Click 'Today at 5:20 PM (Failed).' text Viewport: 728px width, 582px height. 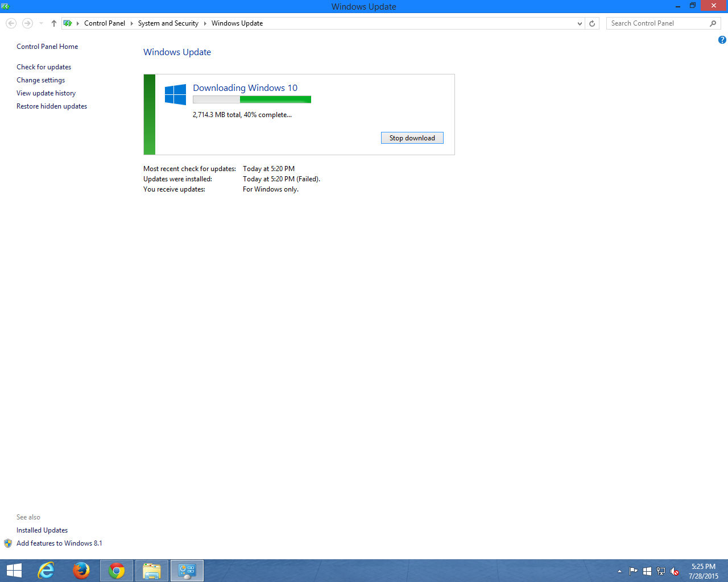click(282, 179)
